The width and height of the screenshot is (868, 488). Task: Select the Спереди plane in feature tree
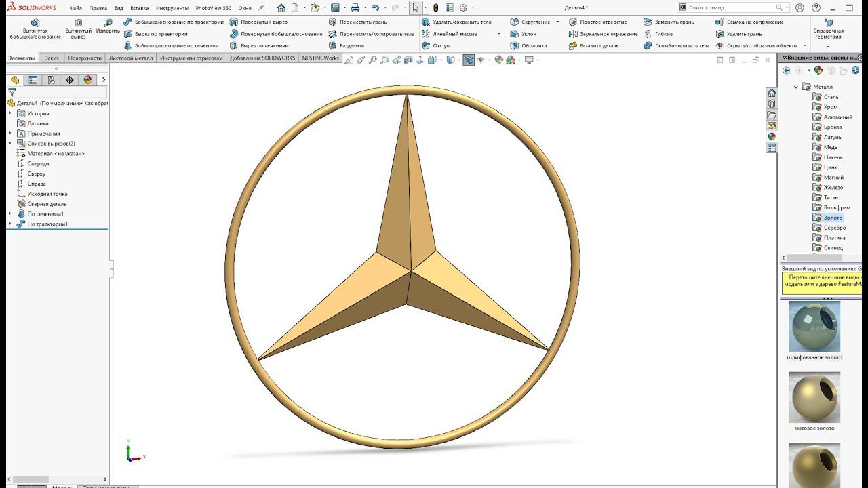pos(38,164)
